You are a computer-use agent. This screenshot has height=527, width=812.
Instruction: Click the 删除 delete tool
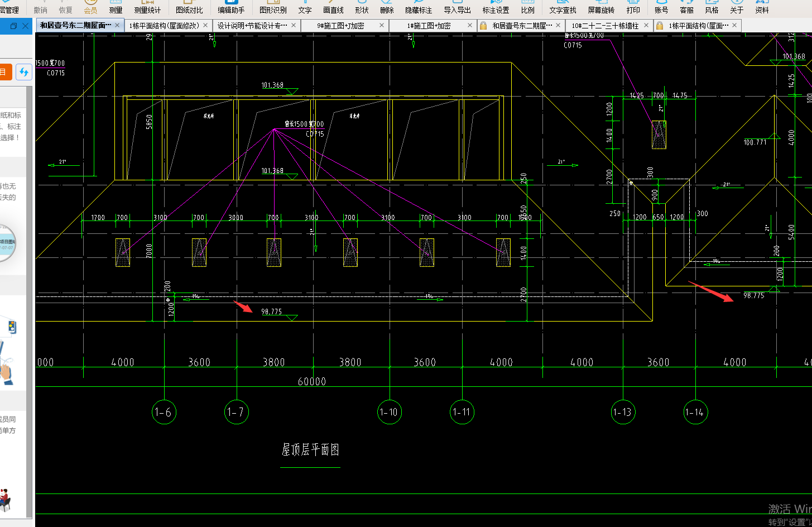click(x=387, y=7)
